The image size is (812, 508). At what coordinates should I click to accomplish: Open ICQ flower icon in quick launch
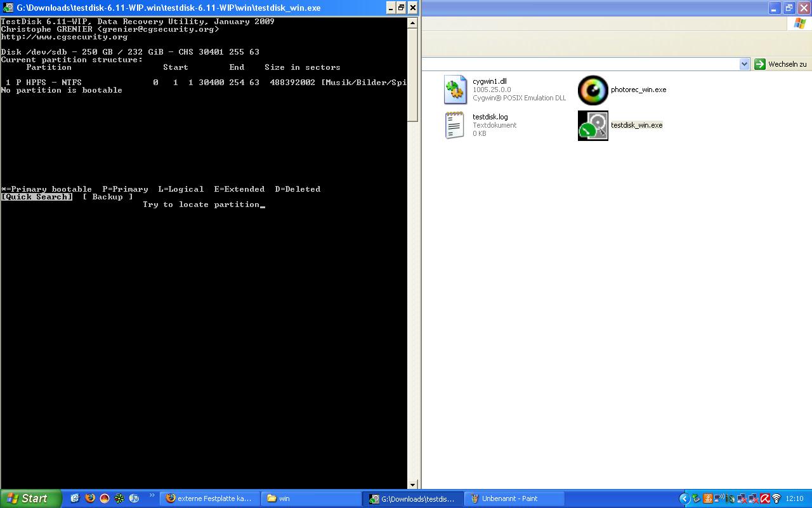point(119,498)
